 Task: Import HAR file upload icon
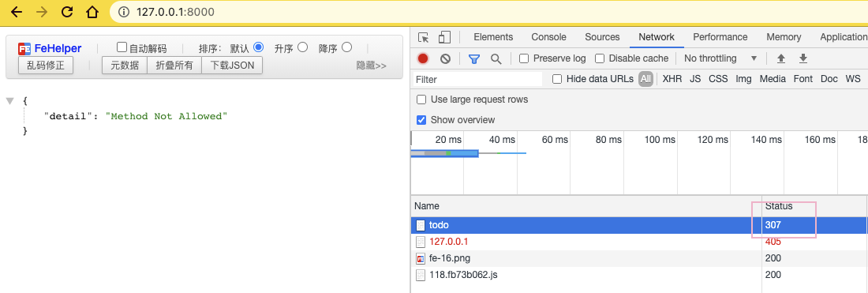(781, 58)
